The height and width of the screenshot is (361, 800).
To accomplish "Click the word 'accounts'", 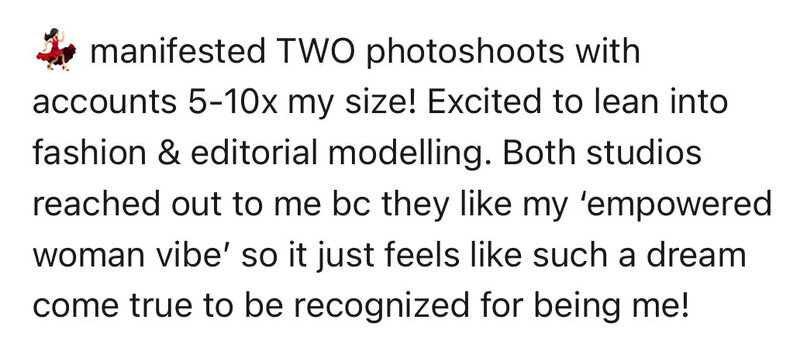I will tap(105, 102).
